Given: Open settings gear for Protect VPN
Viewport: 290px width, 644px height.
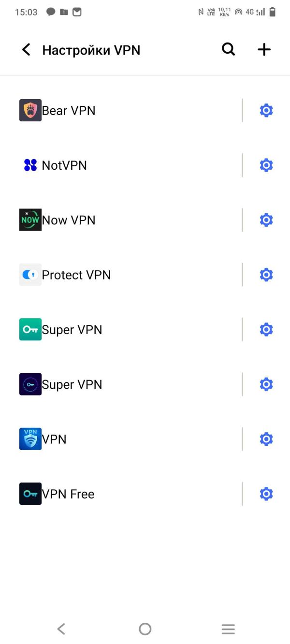Looking at the screenshot, I should coord(266,275).
